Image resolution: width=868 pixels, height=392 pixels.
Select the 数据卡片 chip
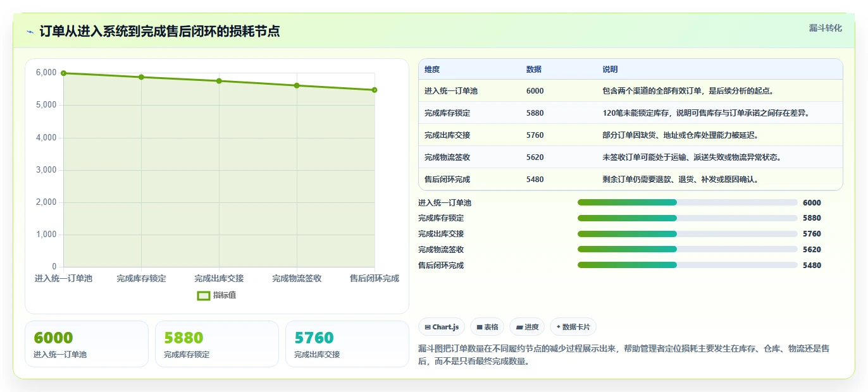(573, 327)
